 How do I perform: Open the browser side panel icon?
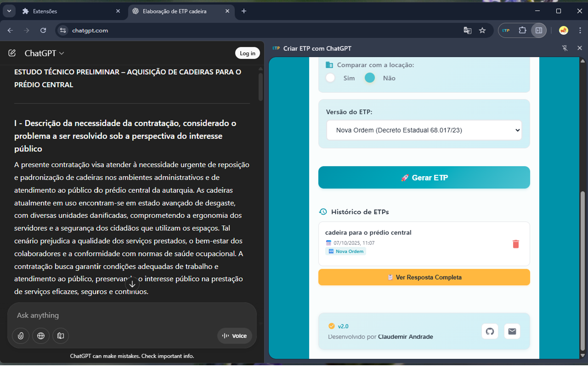point(538,30)
